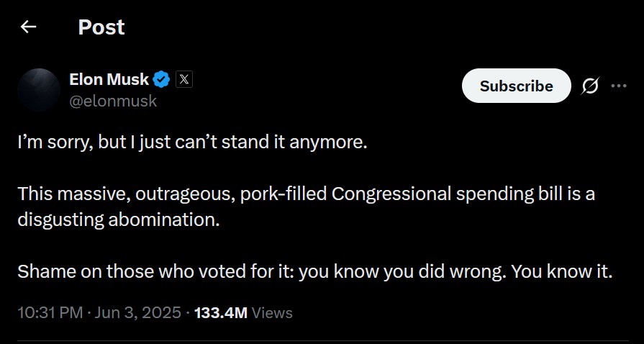The width and height of the screenshot is (644, 344).
Task: Click Elon Musk's profile avatar
Action: pyautogui.click(x=38, y=90)
